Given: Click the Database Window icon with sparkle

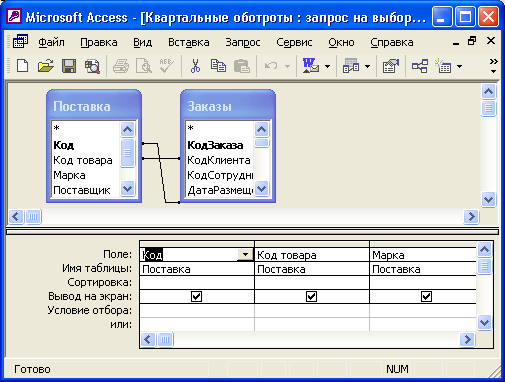Looking at the screenshot, I should 443,66.
